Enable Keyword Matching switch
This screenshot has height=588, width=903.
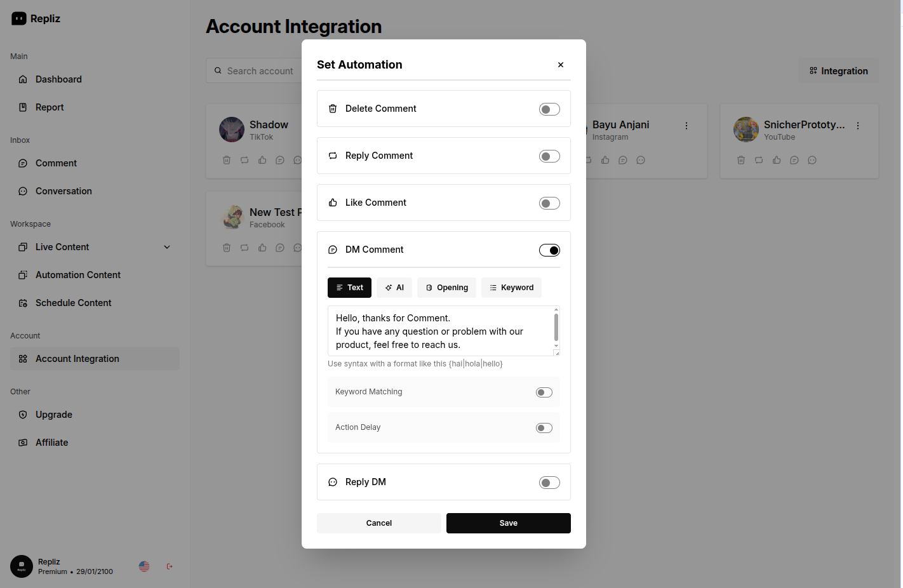tap(544, 392)
